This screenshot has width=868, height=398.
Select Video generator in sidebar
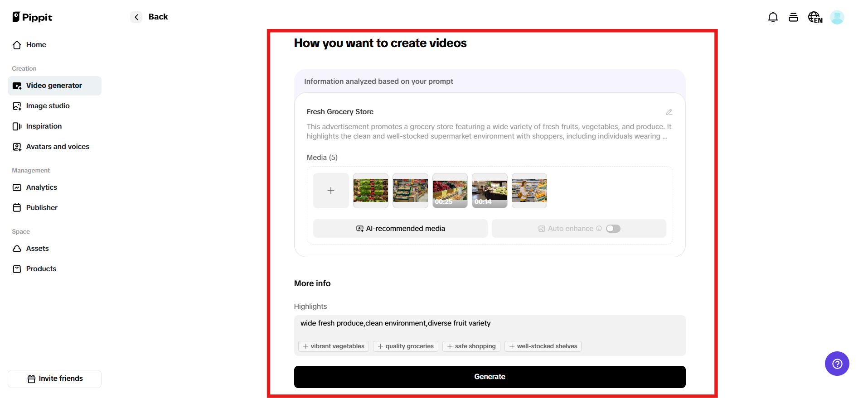(x=54, y=86)
